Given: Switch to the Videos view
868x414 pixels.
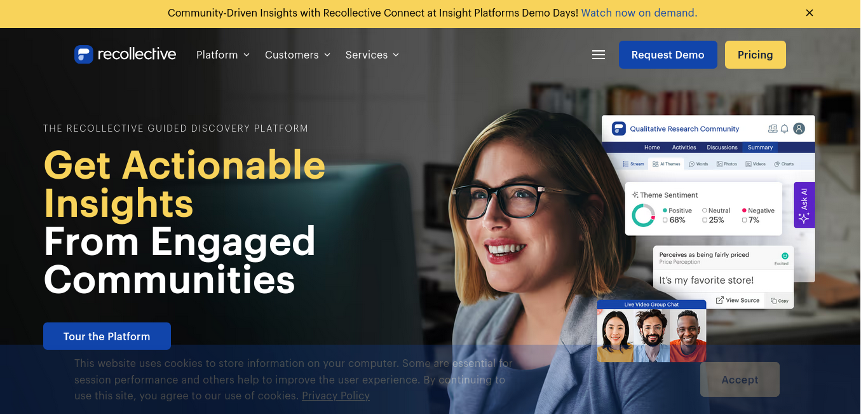Looking at the screenshot, I should pyautogui.click(x=756, y=164).
